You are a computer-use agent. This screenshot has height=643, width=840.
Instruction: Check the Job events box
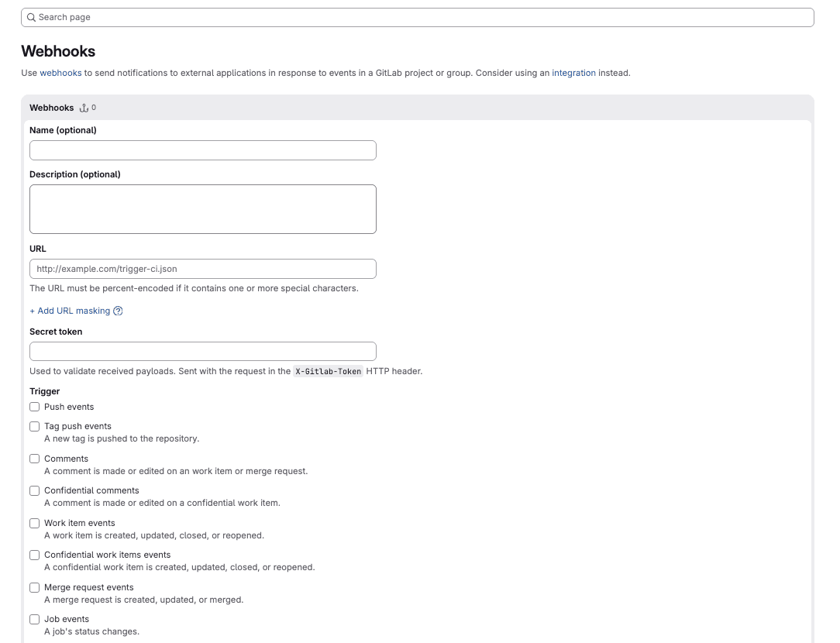34,619
